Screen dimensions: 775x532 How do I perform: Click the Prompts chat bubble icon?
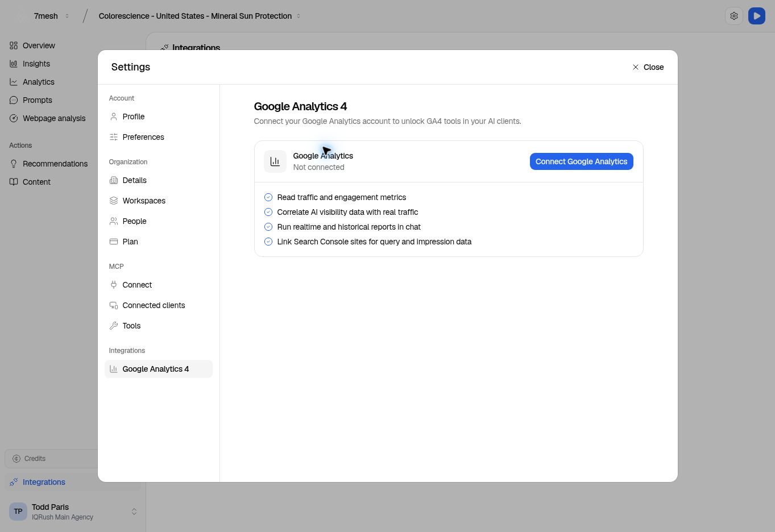(x=14, y=100)
